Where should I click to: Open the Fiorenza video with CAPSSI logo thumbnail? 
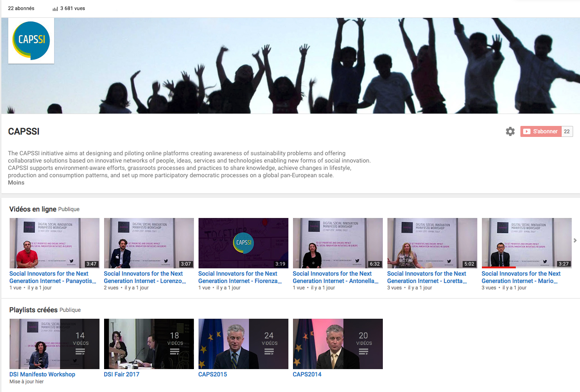click(x=243, y=243)
